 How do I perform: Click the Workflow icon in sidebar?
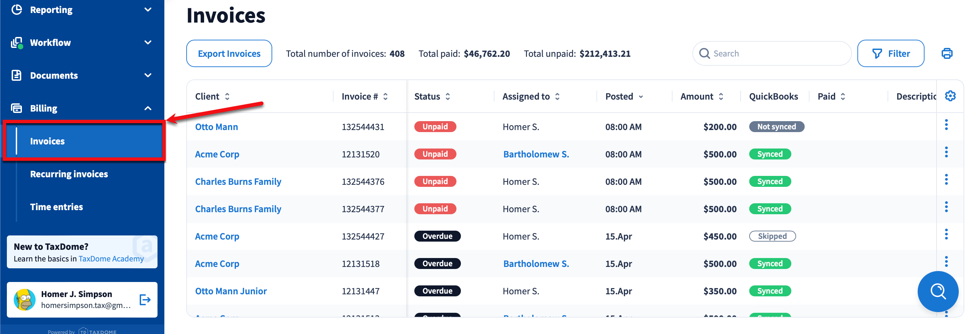point(17,43)
